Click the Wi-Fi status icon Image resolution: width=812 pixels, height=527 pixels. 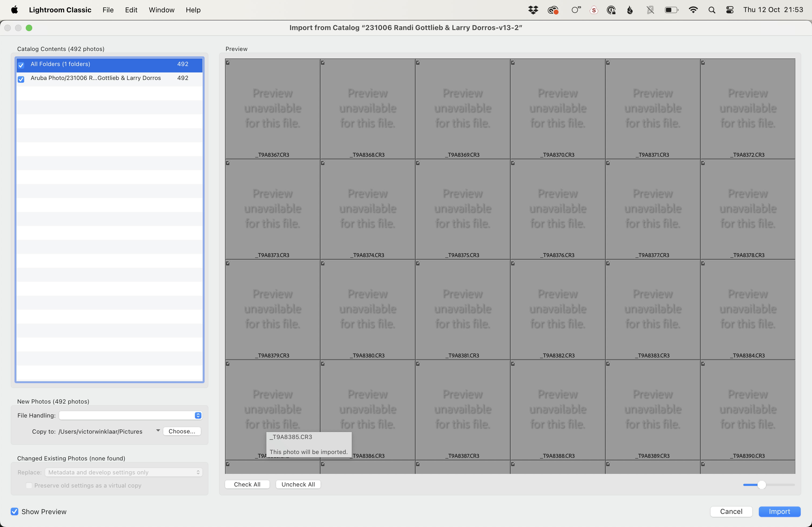coord(693,10)
